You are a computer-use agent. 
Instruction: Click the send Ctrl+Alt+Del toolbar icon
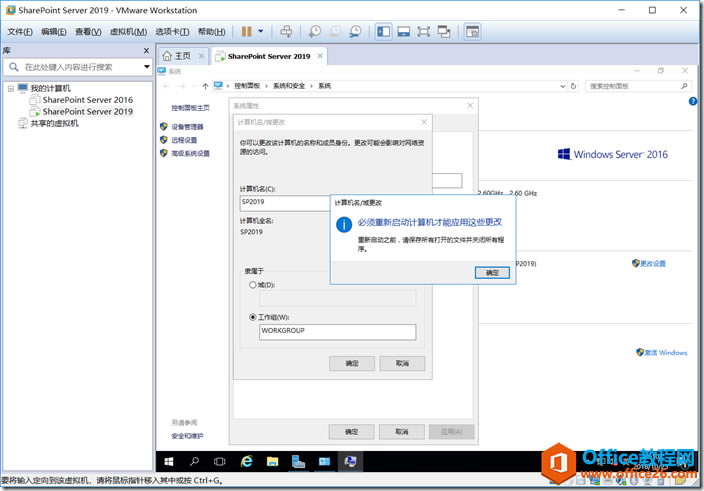pos(287,32)
